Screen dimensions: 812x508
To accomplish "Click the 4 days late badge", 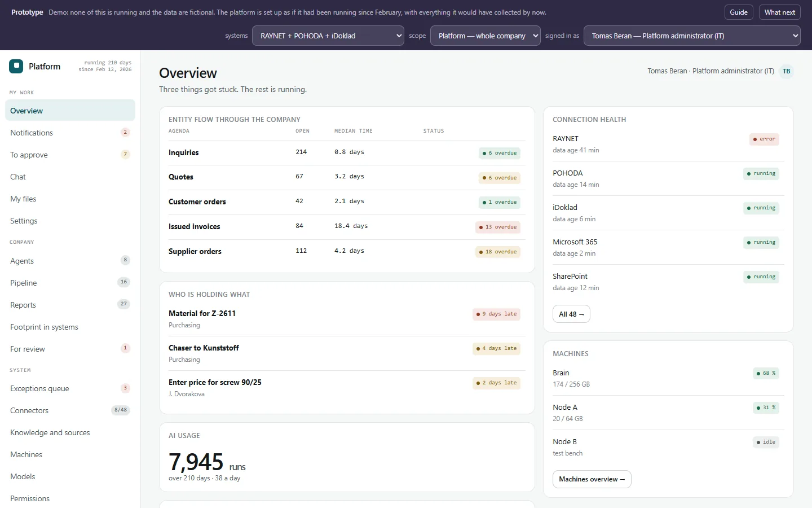I will (496, 349).
